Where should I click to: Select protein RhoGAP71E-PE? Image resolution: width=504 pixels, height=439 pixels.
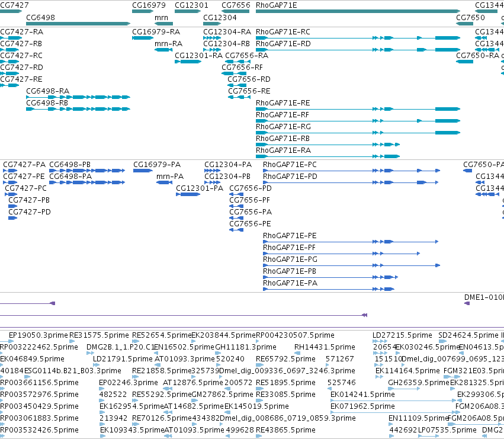tap(290, 236)
